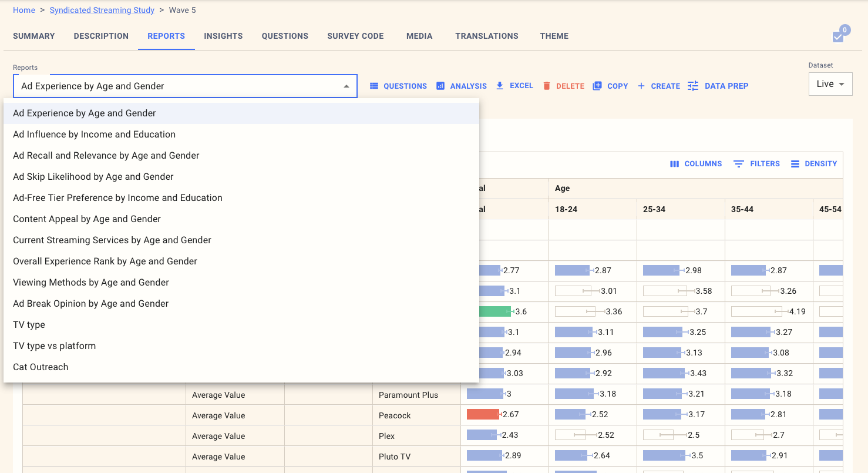Click the red Delete trash icon
This screenshot has width=868, height=473.
click(547, 86)
